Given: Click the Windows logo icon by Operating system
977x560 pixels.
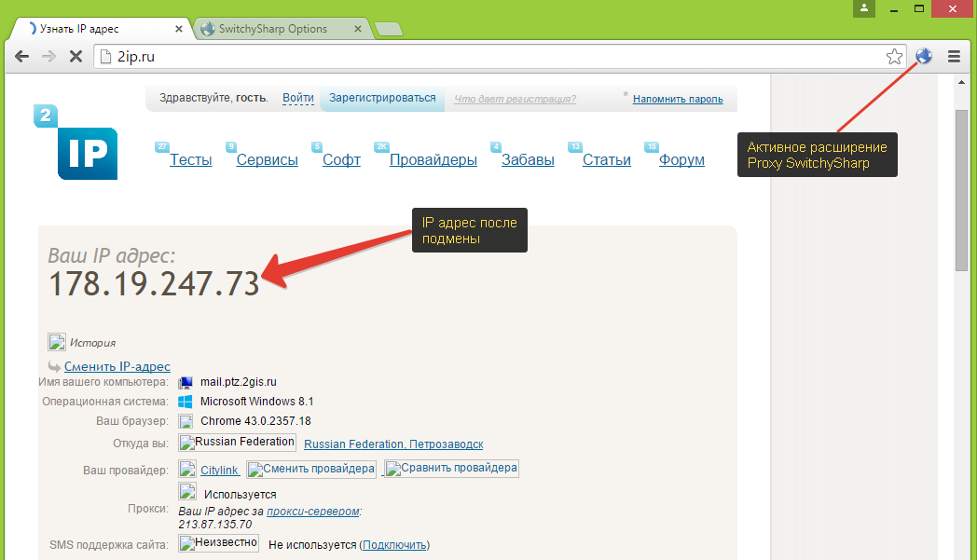Looking at the screenshot, I should coord(186,402).
